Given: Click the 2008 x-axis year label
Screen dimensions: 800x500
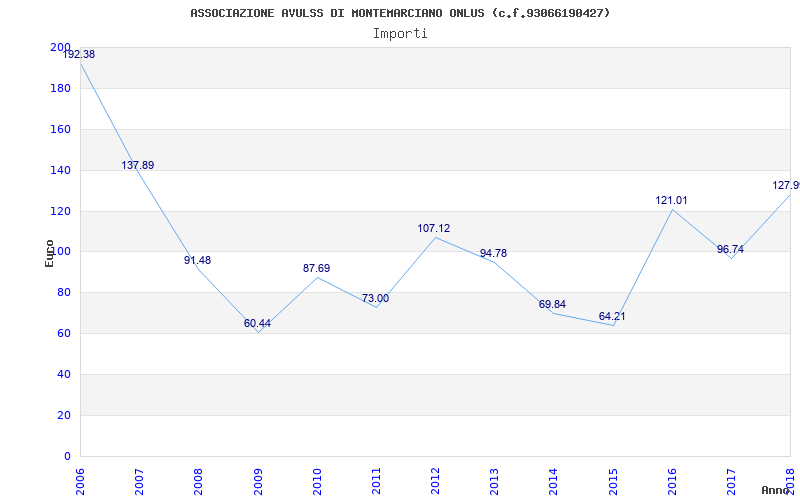Looking at the screenshot, I should pos(198,481).
